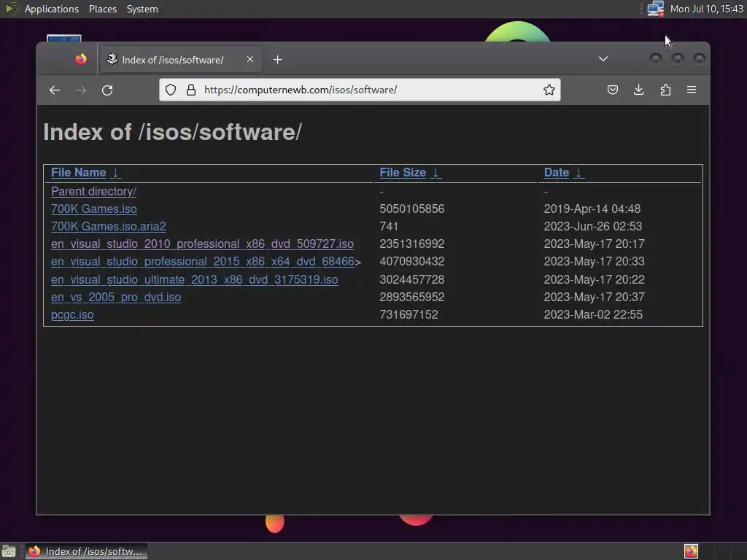The width and height of the screenshot is (747, 560).
Task: Click date 2023-Jun-26 02:53
Action: click(593, 227)
